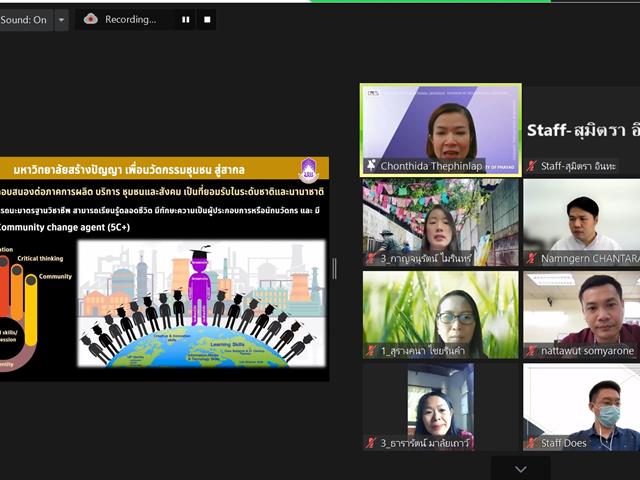Click the pin icon on Chonthida's tile
The image size is (640, 480).
371,165
